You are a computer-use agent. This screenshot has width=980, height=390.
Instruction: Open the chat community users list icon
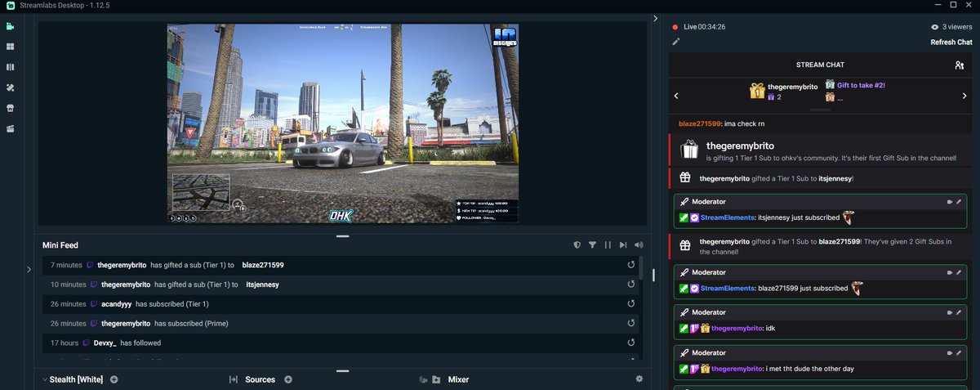point(959,65)
